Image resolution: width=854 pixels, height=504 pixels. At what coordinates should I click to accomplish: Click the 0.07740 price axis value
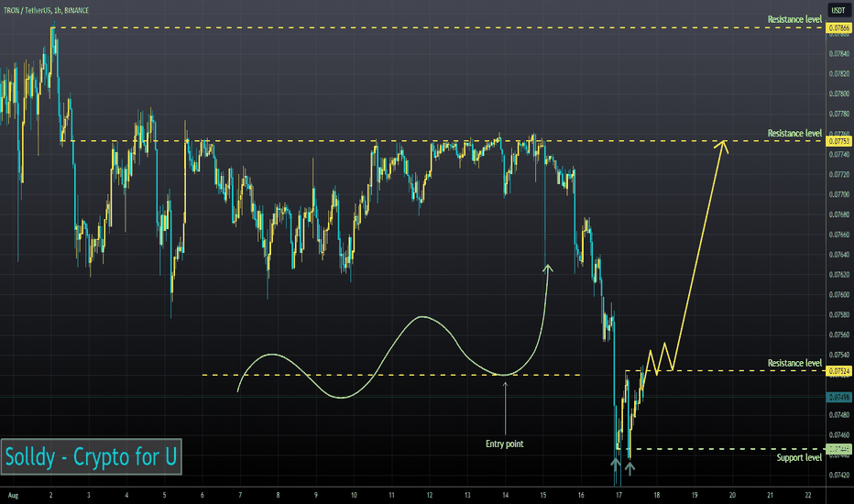coord(838,154)
